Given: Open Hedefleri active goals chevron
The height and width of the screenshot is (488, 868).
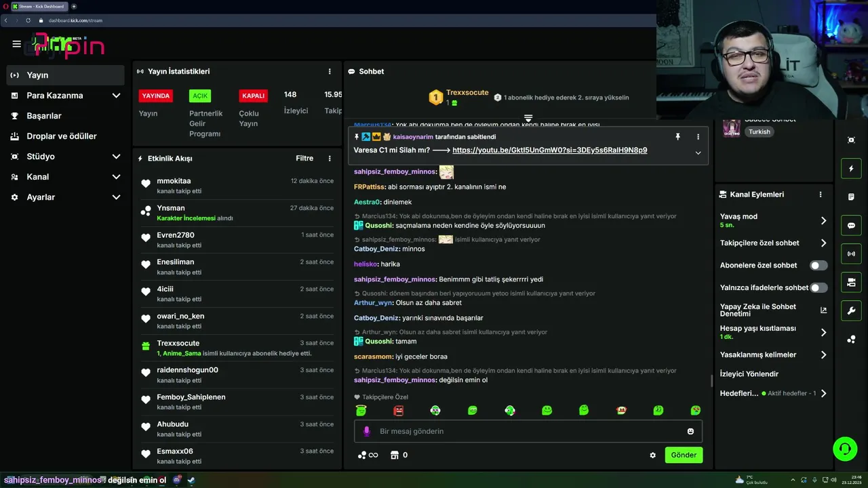Looking at the screenshot, I should [824, 393].
